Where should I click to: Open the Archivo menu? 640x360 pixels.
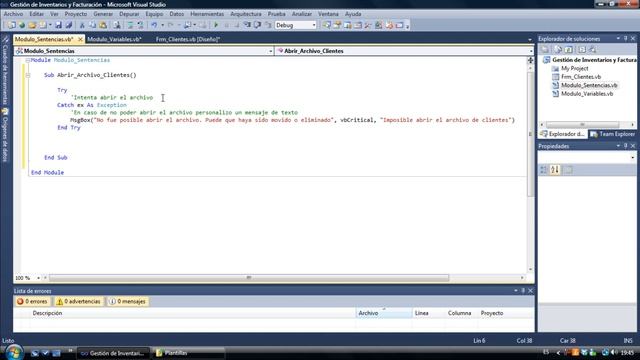coord(13,14)
